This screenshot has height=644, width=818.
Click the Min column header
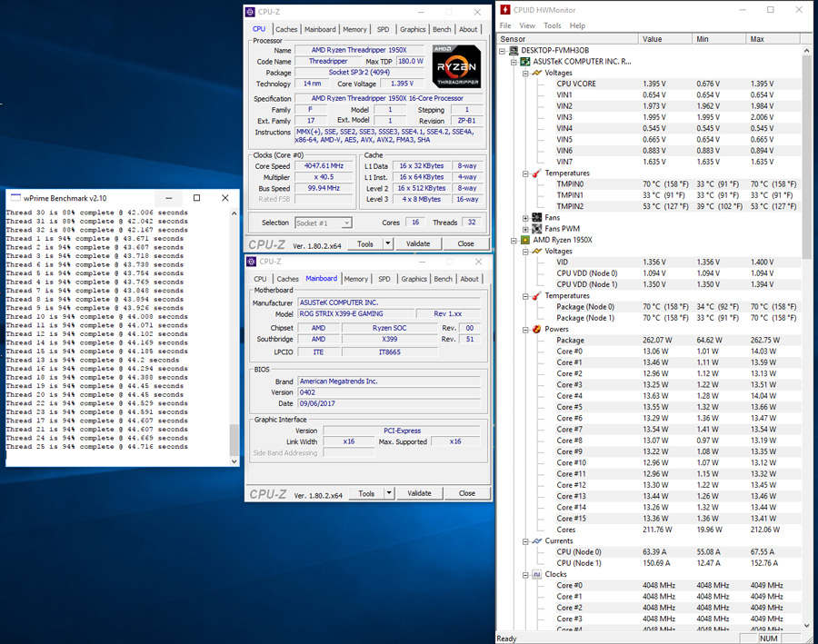[719, 39]
